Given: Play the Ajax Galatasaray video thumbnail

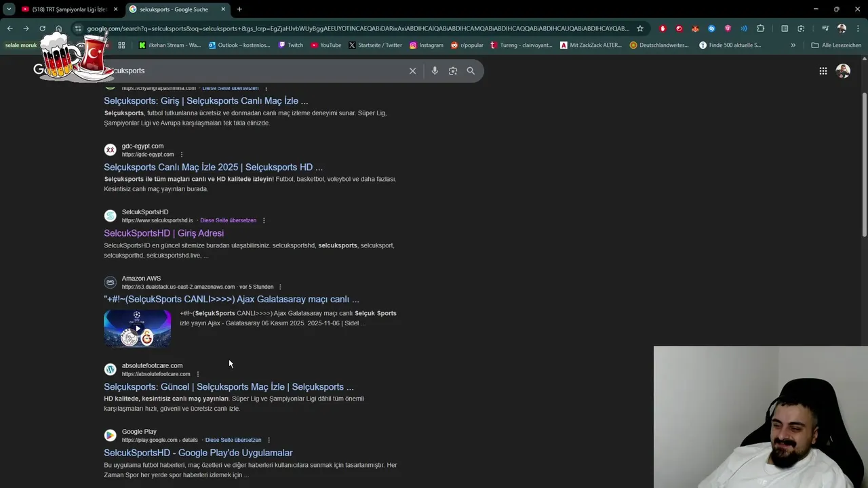Looking at the screenshot, I should 137,329.
